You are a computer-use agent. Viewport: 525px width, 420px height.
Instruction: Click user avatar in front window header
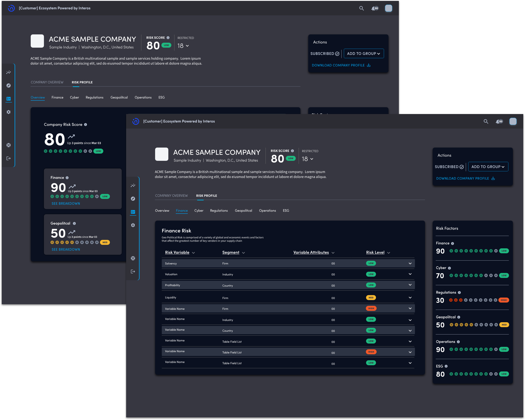tap(513, 121)
